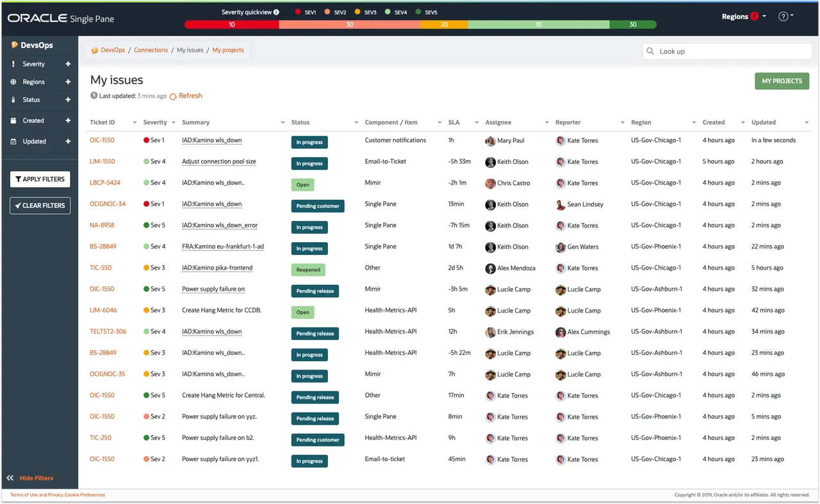The image size is (820, 504).
Task: Click the green MY PROJECTS button
Action: coord(782,81)
